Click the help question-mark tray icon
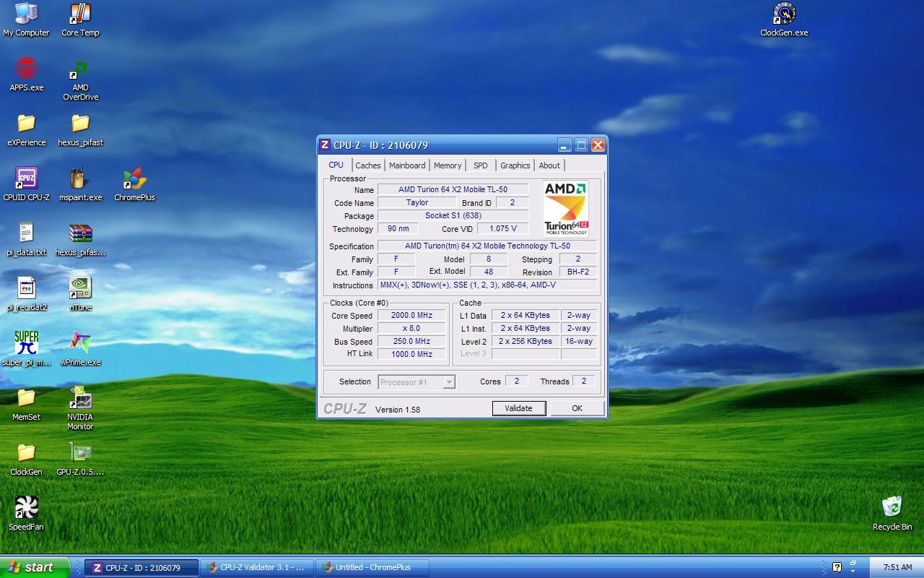The image size is (924, 578). click(837, 567)
